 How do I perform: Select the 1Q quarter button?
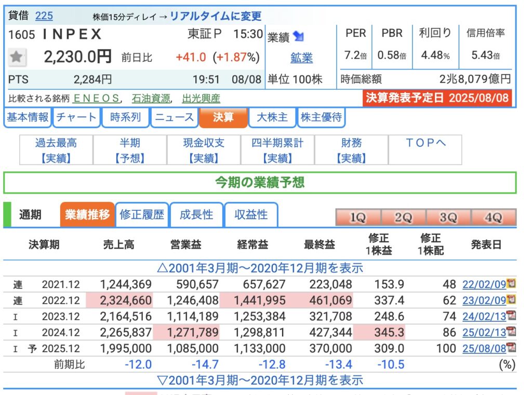(x=358, y=217)
